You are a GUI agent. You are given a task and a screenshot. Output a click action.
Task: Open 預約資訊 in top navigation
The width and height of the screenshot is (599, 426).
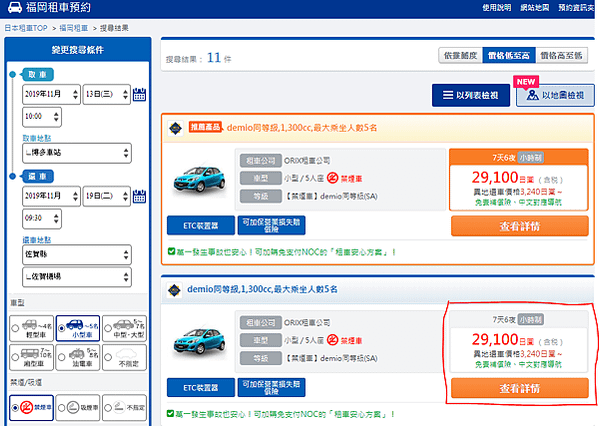point(576,8)
